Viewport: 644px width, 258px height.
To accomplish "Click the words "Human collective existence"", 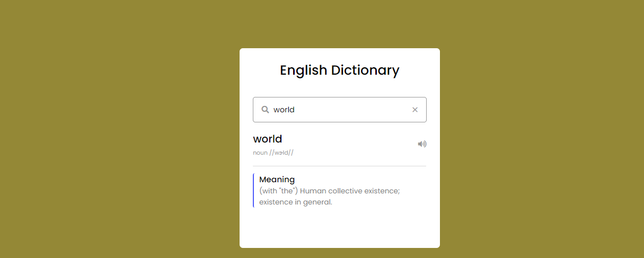I will (350, 191).
